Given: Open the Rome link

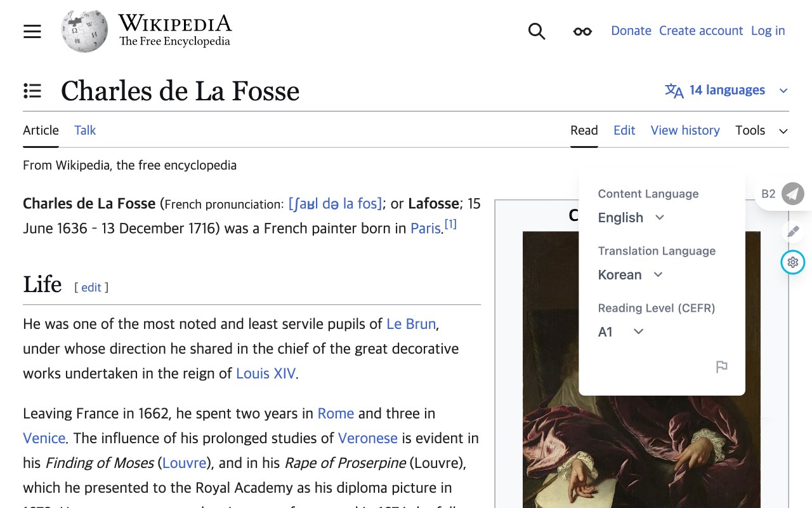Looking at the screenshot, I should coord(336,413).
